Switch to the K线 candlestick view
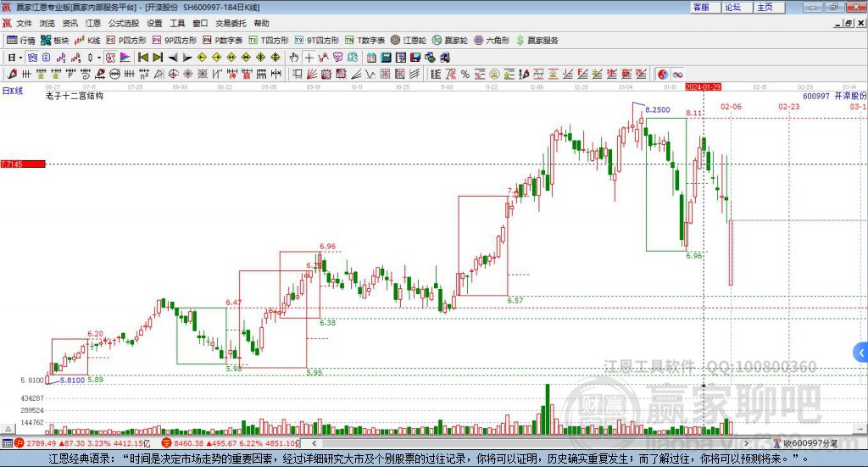The image size is (868, 467). [87, 41]
